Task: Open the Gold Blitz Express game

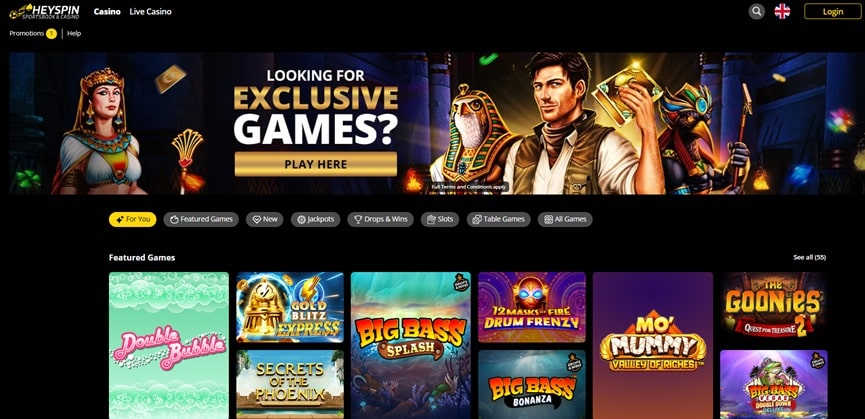Action: (x=290, y=307)
